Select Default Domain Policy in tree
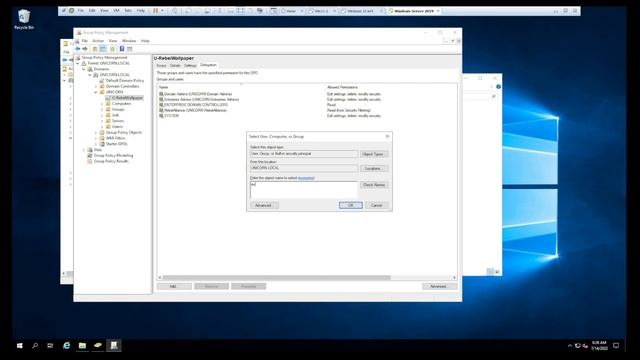This screenshot has height=360, width=640. pos(124,81)
